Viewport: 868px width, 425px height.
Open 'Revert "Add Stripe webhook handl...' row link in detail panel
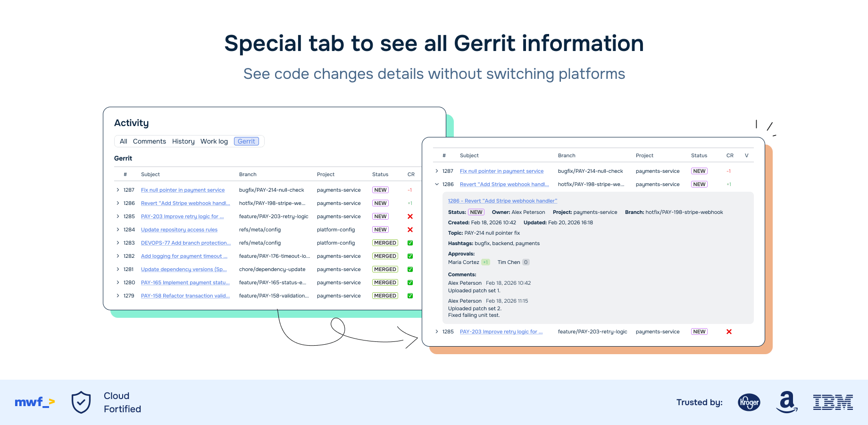(504, 184)
